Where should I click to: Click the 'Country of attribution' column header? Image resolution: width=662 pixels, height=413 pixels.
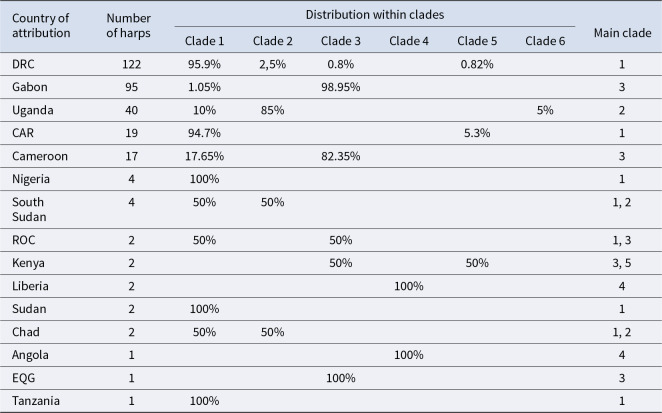pos(41,26)
